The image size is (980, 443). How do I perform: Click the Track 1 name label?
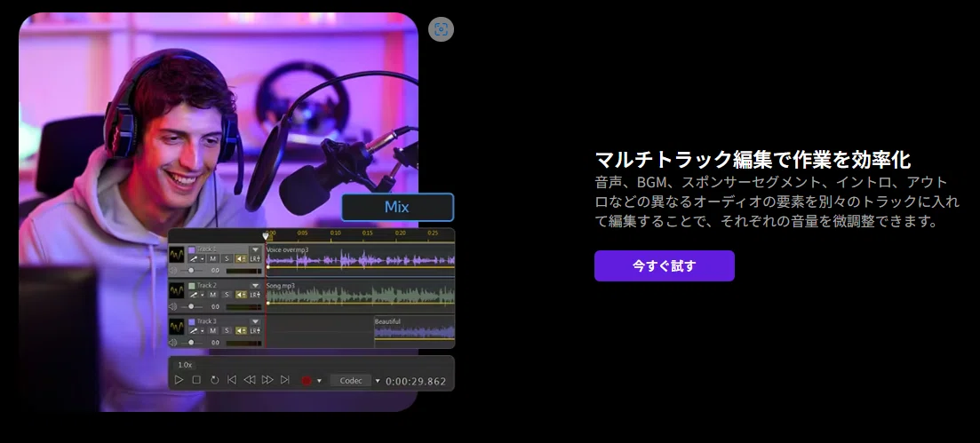click(x=207, y=249)
